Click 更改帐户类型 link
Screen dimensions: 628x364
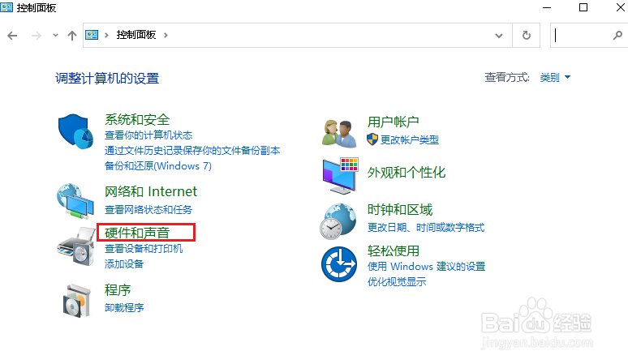tap(409, 139)
